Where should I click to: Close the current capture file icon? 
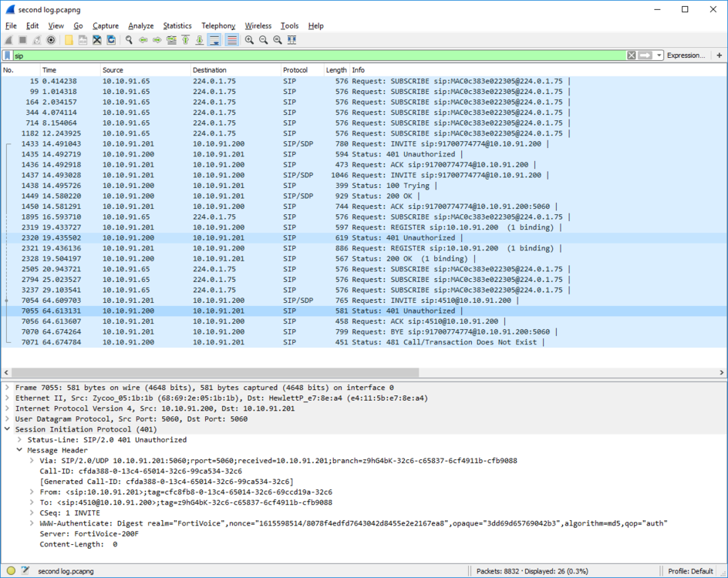coord(96,40)
